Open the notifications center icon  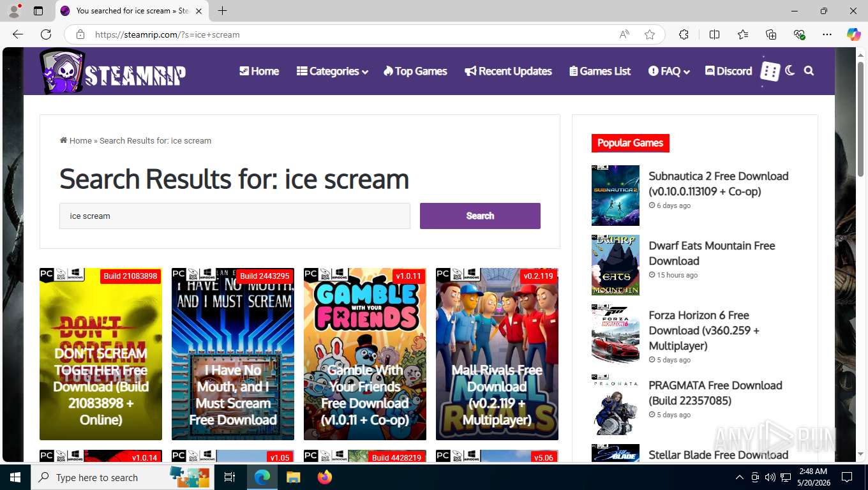(x=847, y=477)
